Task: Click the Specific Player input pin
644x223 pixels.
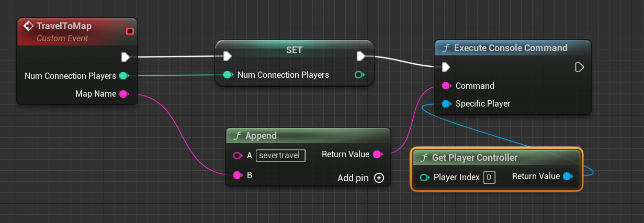Action: [x=447, y=104]
